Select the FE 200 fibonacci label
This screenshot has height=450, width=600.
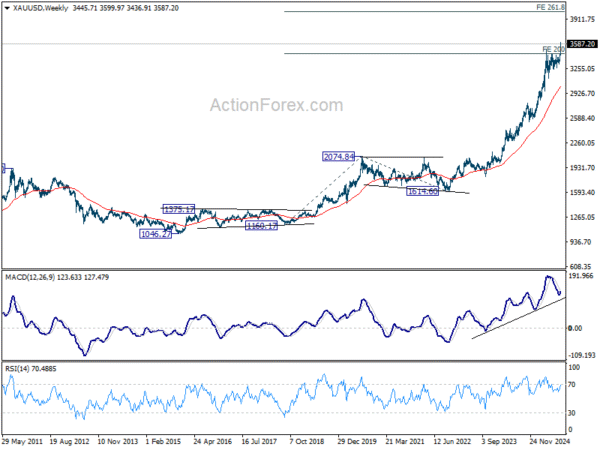(553, 49)
